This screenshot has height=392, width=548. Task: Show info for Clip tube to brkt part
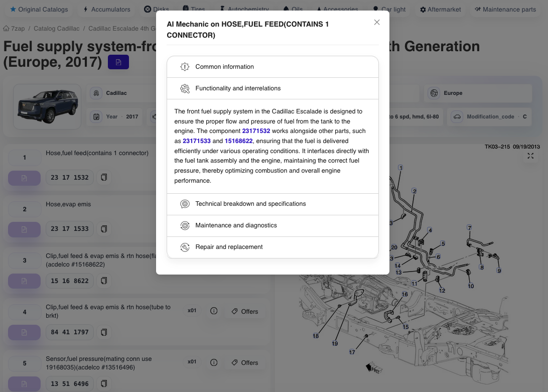214,311
